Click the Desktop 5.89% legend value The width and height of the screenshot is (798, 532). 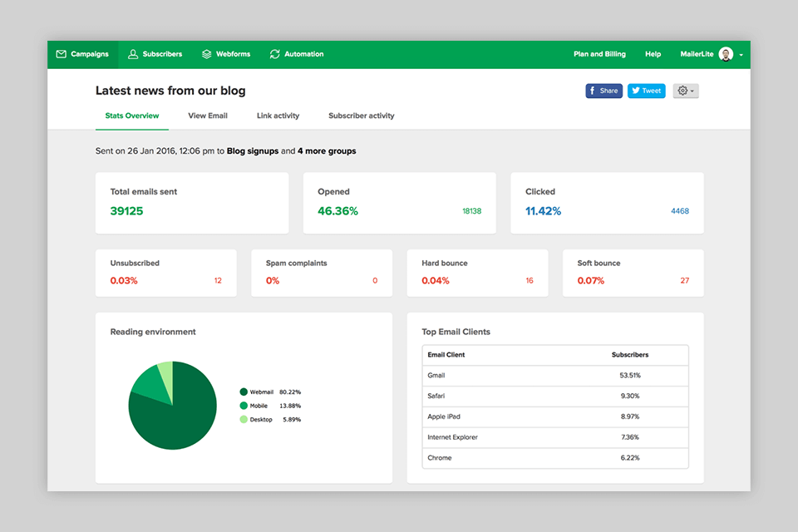(x=292, y=420)
